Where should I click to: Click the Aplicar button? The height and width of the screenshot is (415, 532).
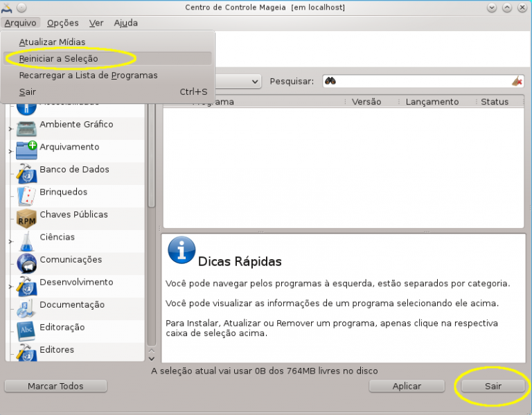[x=407, y=386]
